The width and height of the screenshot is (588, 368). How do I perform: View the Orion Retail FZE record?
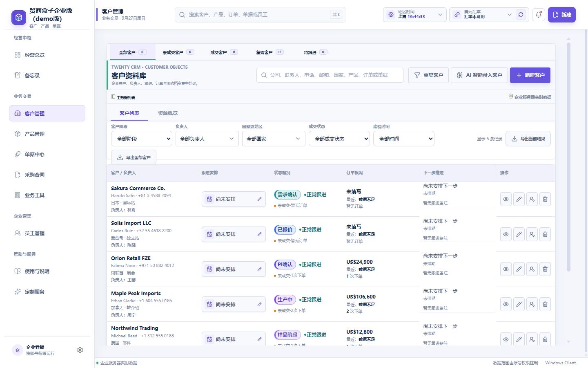[x=506, y=269]
